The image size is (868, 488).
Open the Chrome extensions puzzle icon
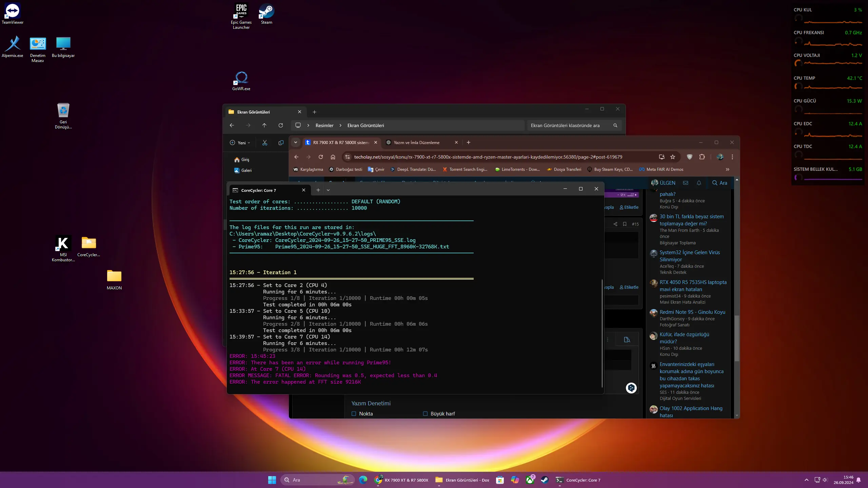pos(702,157)
